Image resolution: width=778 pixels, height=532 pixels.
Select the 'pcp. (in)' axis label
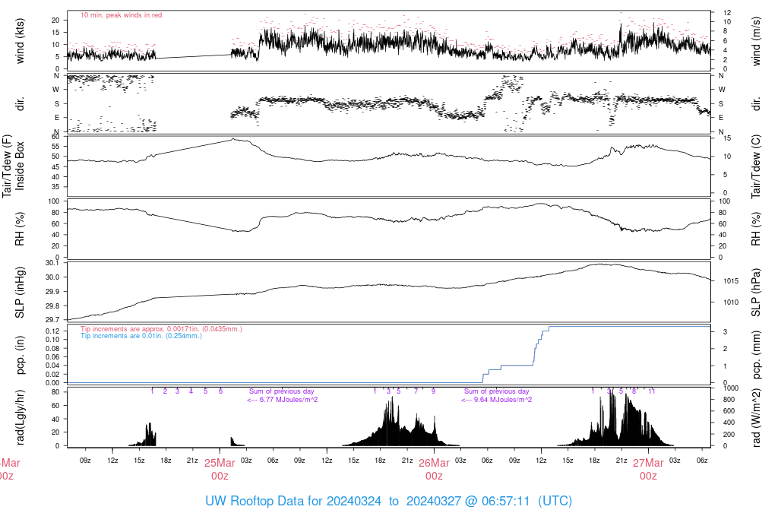pyautogui.click(x=20, y=354)
